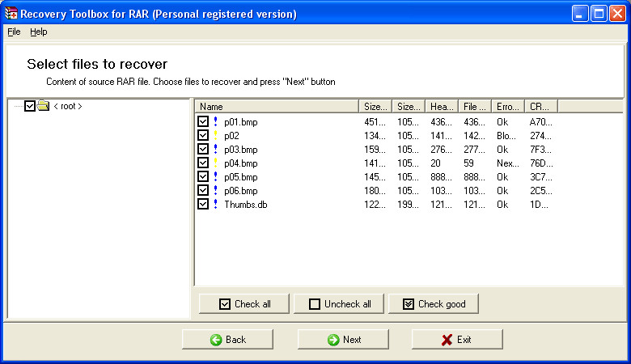This screenshot has width=631, height=364.
Task: Minimize the Recovery Toolbox window
Action: click(579, 14)
